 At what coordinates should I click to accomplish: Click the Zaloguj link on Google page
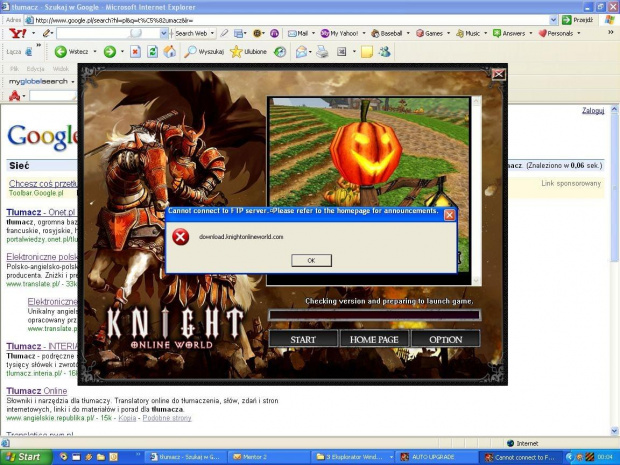coord(593,110)
